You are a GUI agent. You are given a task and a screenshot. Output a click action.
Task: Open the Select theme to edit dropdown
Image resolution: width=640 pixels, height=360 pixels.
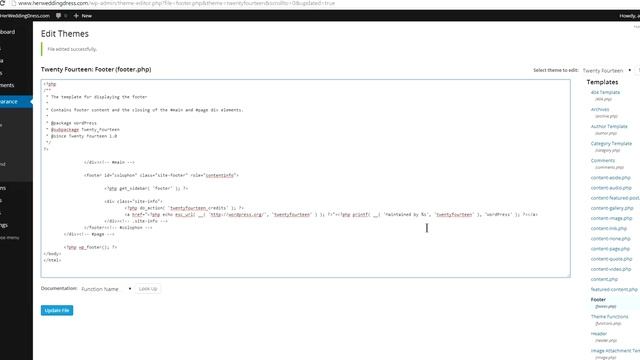point(607,70)
